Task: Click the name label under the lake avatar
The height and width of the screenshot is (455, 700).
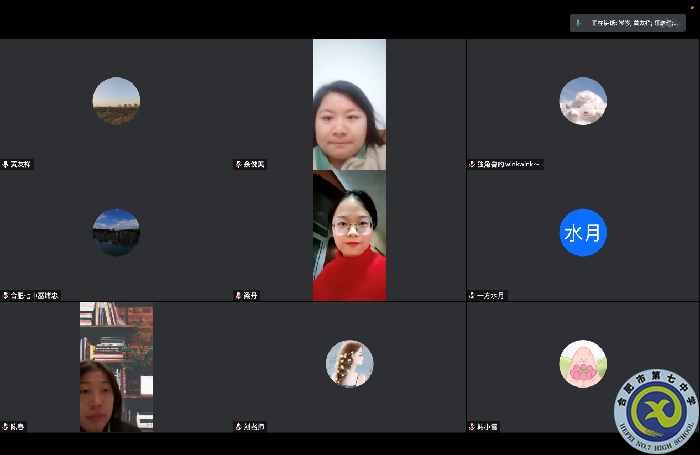Action: click(34, 296)
